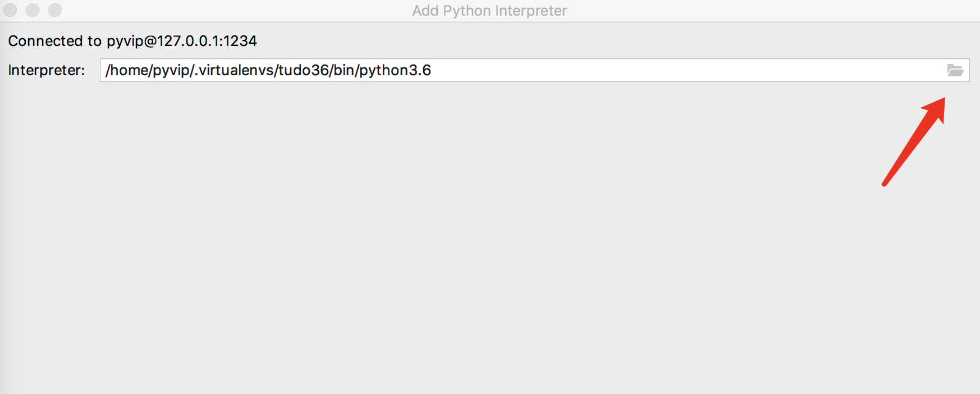Click the "Connected to" status text

coord(54,41)
